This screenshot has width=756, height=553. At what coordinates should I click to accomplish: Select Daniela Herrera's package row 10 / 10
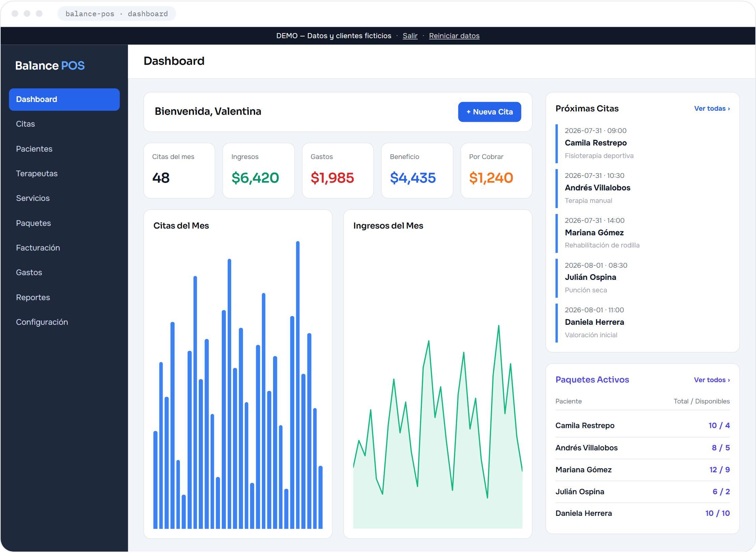(x=642, y=513)
